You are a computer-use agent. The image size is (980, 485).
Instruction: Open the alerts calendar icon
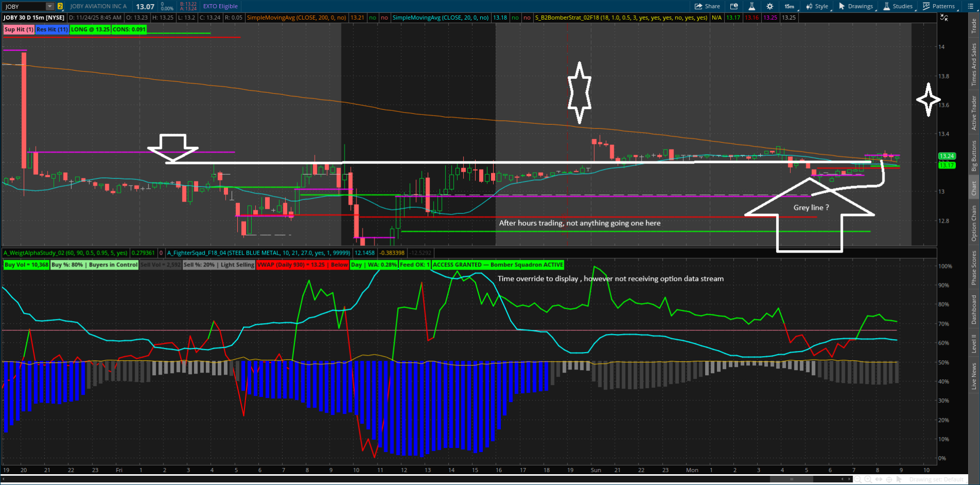(x=734, y=6)
